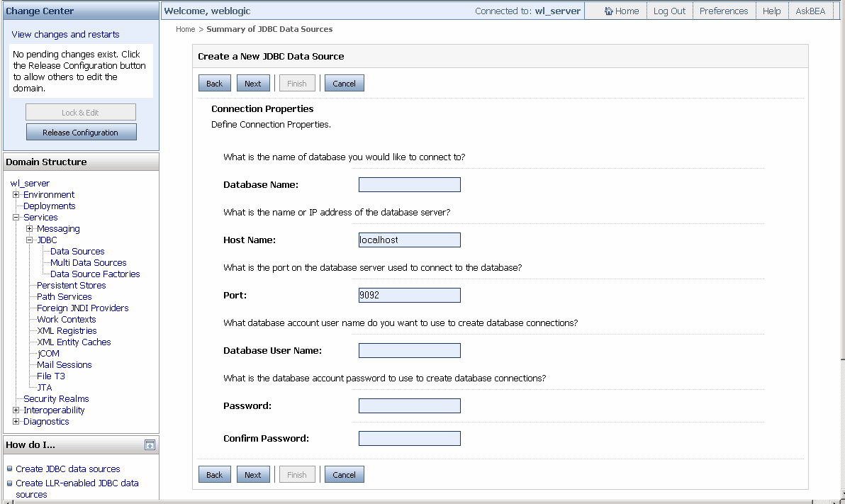The image size is (845, 504).
Task: Expand the Environment tree node
Action: click(16, 195)
